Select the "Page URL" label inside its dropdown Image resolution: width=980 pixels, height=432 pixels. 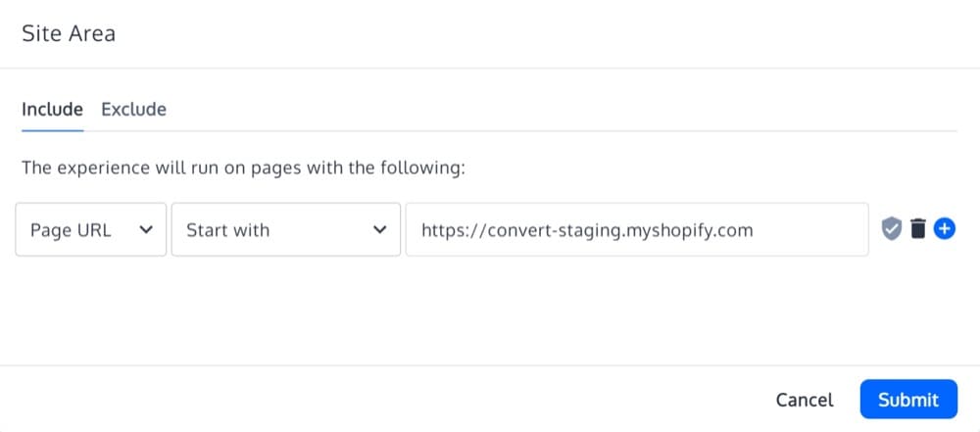pos(71,230)
